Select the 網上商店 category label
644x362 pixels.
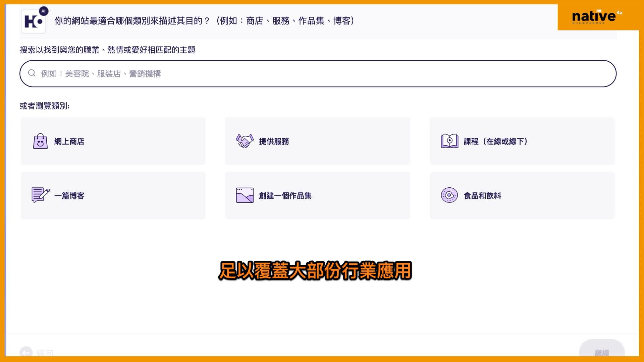click(69, 141)
